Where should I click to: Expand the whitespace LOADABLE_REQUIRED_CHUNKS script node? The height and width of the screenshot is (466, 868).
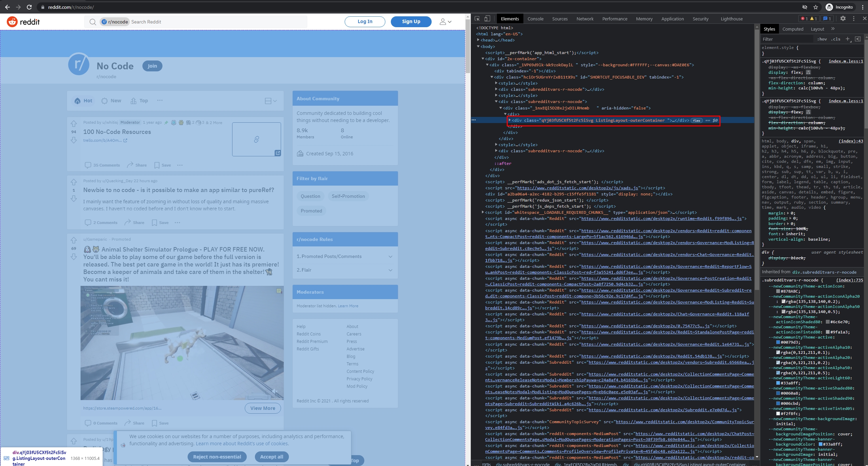point(483,212)
